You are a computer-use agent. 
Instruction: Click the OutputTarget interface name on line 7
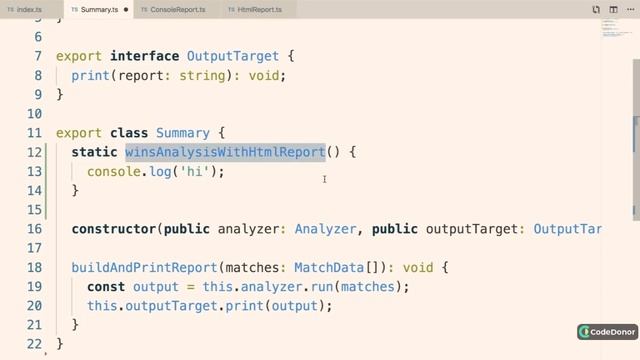pyautogui.click(x=233, y=56)
